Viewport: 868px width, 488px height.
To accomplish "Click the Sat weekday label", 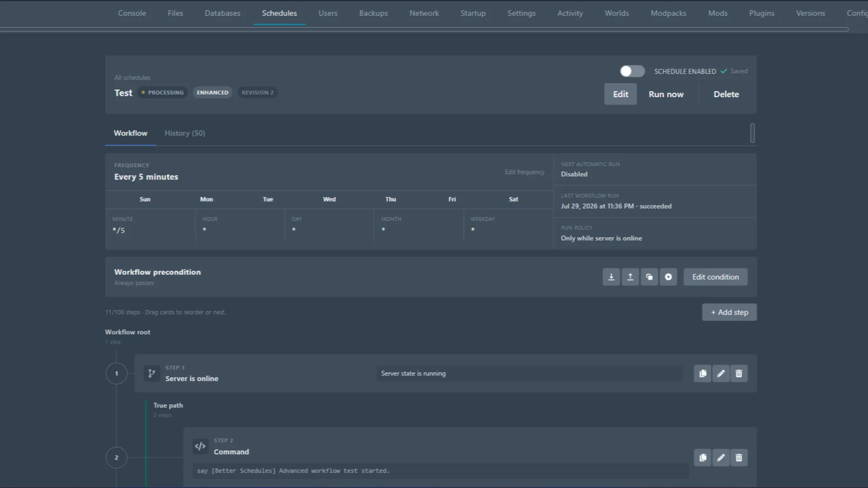I will [514, 199].
